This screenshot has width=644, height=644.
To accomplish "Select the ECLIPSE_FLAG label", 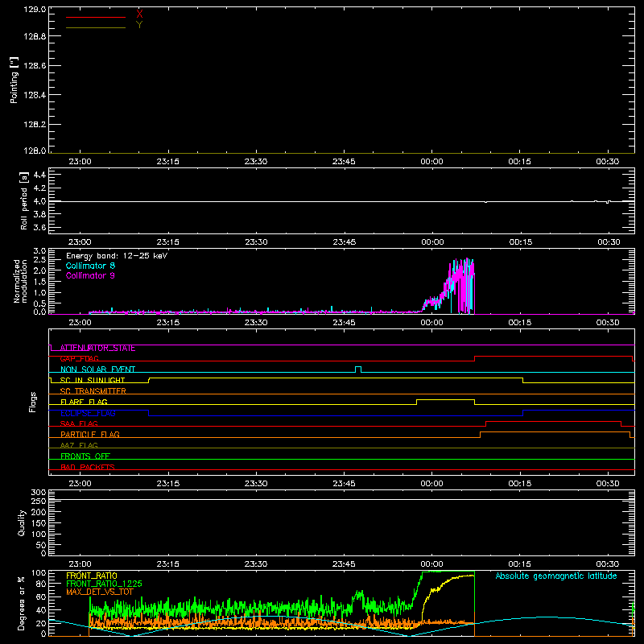I will (x=88, y=413).
